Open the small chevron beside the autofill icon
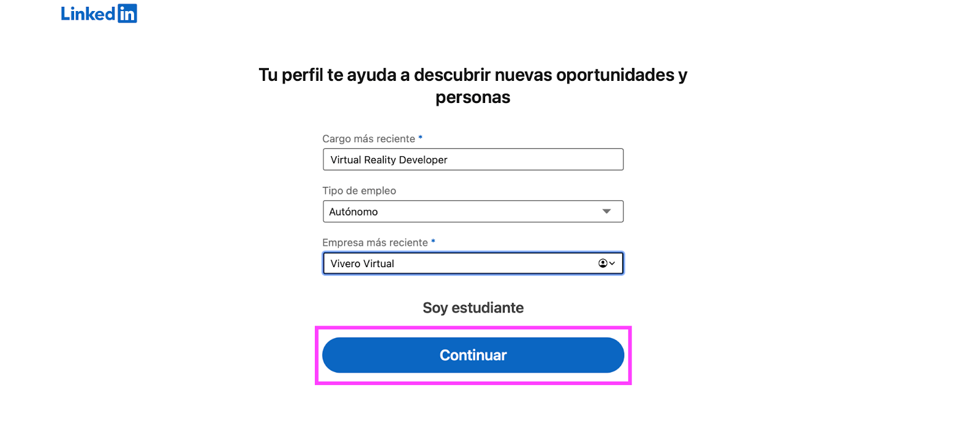This screenshot has width=980, height=432. (612, 263)
